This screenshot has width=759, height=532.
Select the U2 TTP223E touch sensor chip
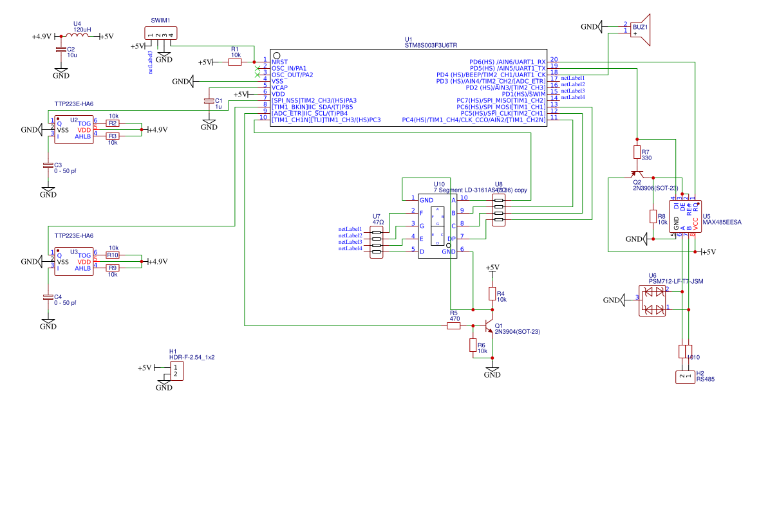(x=74, y=129)
